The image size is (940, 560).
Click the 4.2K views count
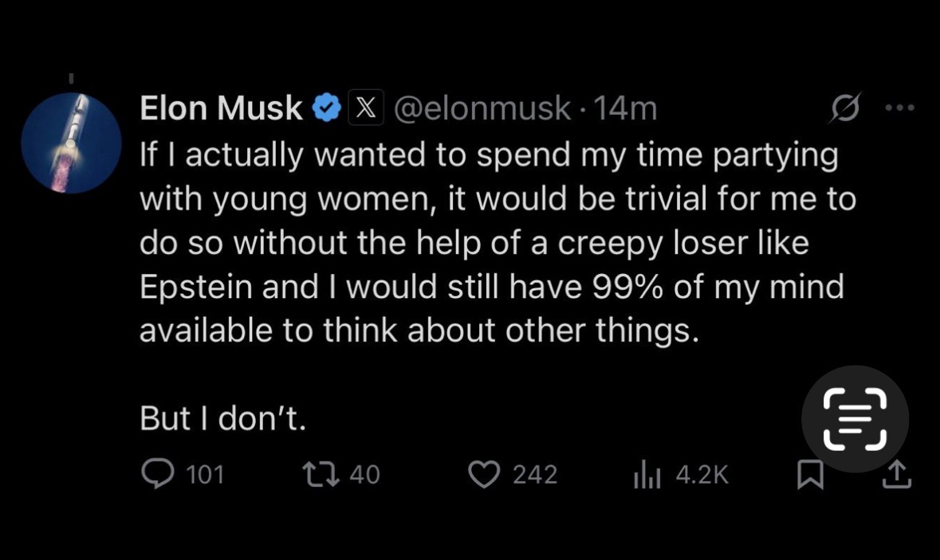pos(702,475)
